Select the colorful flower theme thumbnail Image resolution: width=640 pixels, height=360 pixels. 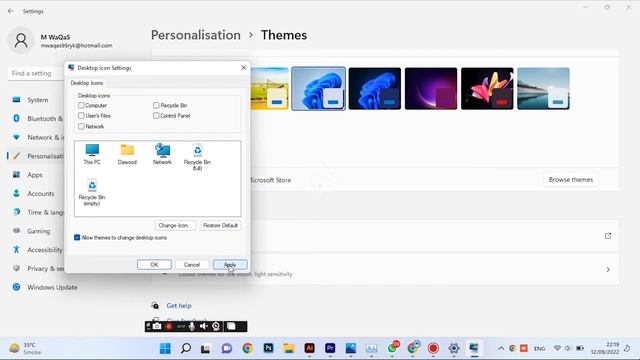(487, 89)
